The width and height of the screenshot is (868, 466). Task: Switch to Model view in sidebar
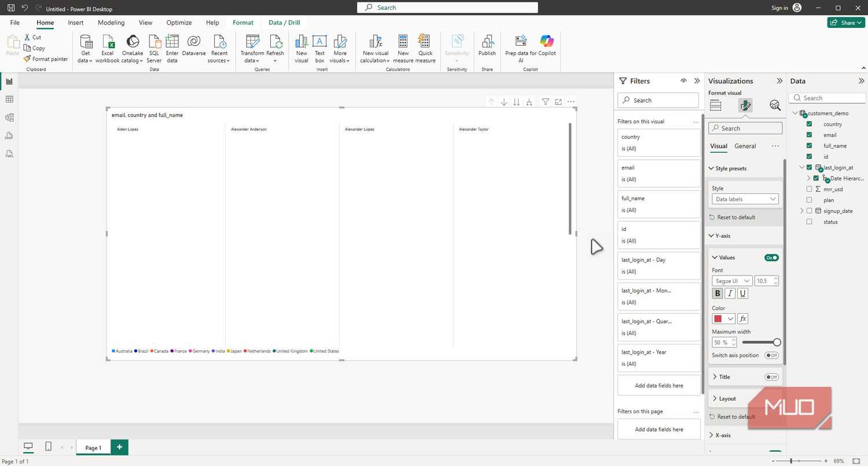coord(9,118)
